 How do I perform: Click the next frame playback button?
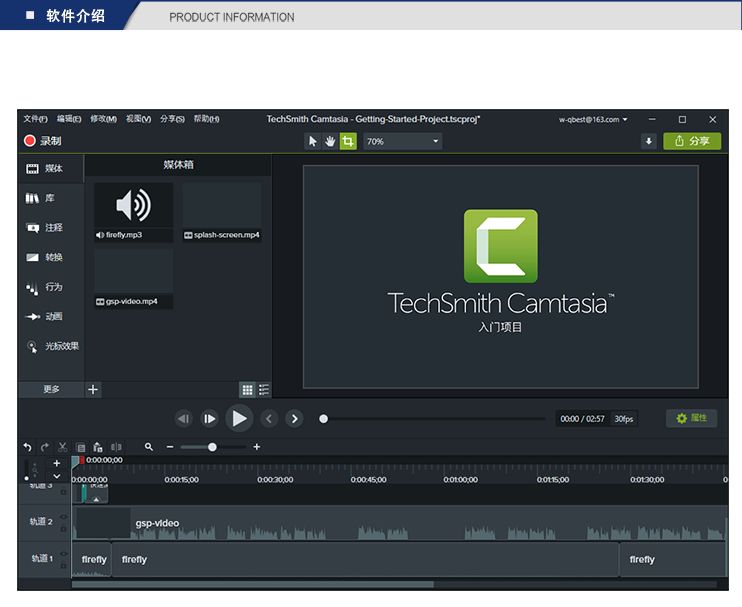pyautogui.click(x=209, y=419)
